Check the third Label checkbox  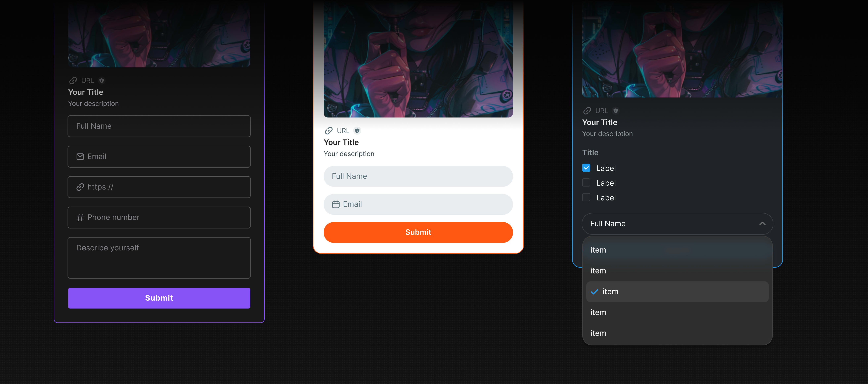point(586,198)
